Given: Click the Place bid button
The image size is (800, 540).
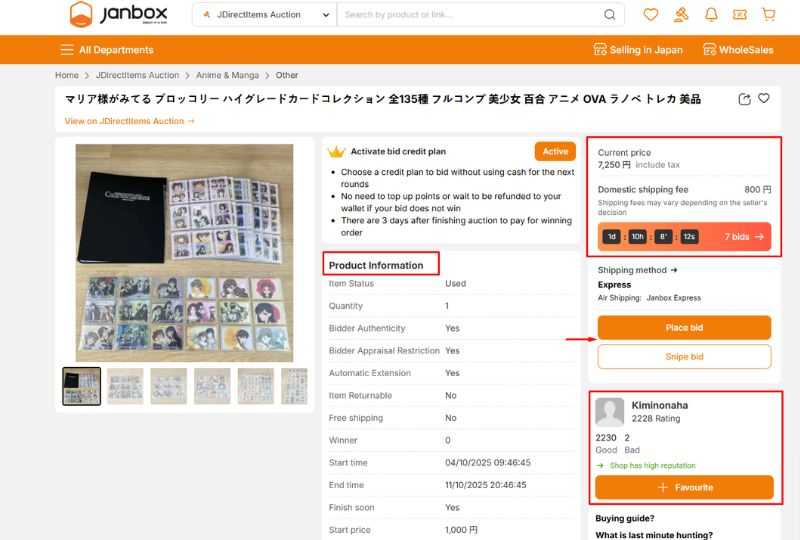Looking at the screenshot, I should click(x=684, y=327).
